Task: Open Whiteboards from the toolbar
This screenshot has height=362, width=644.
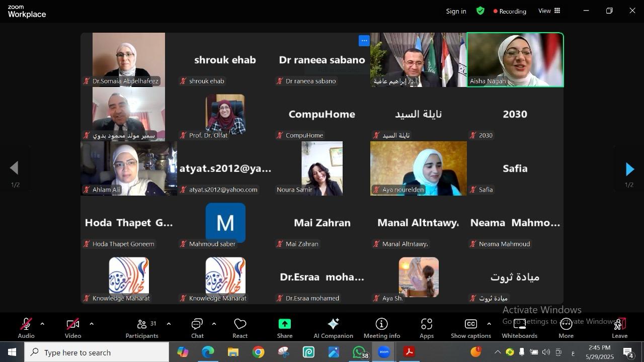Action: (519, 328)
